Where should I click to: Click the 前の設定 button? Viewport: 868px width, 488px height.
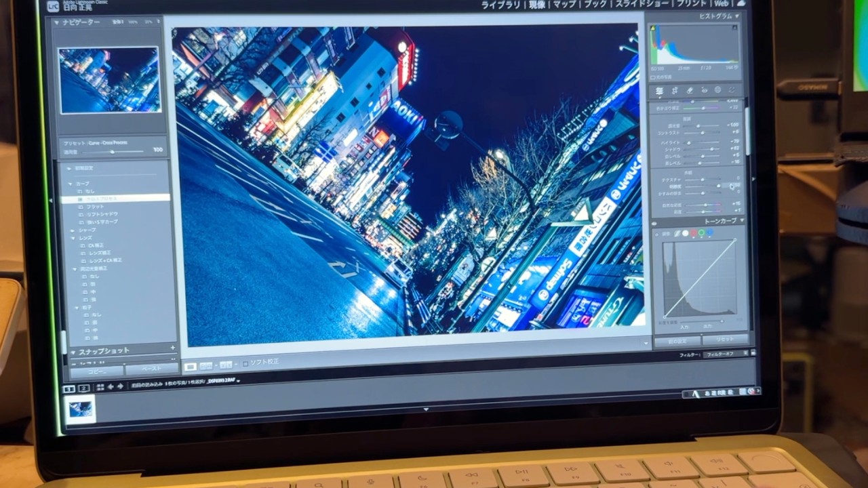[677, 341]
